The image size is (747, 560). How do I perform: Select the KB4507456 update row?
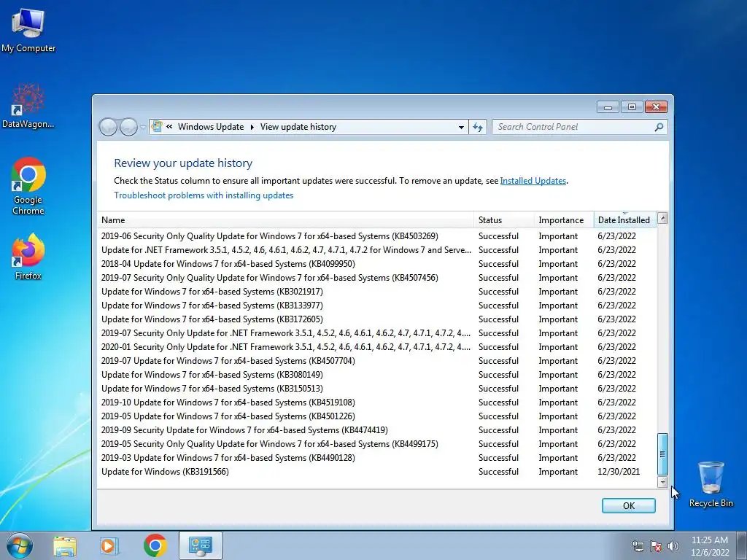point(376,278)
